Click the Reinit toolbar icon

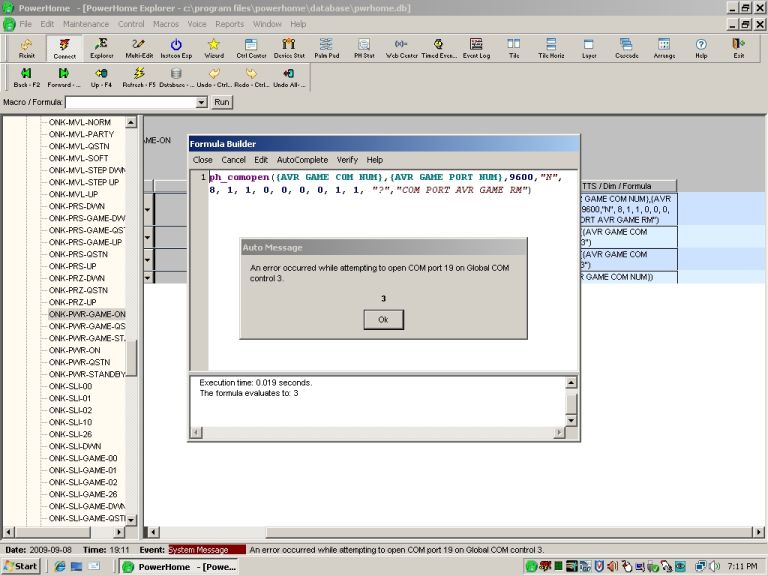point(26,48)
